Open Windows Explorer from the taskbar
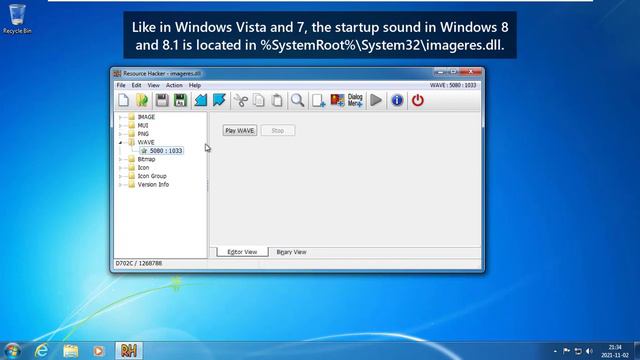Image resolution: width=640 pixels, height=360 pixels. (71, 351)
